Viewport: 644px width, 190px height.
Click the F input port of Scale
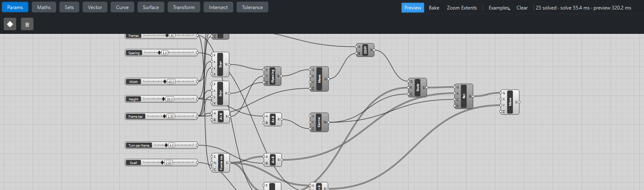[x=408, y=88]
